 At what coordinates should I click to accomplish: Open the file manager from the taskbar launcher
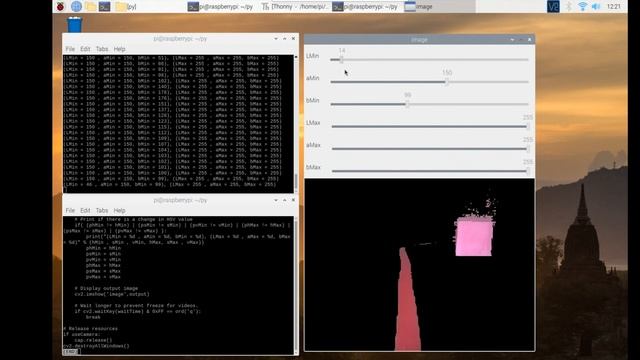click(90, 6)
